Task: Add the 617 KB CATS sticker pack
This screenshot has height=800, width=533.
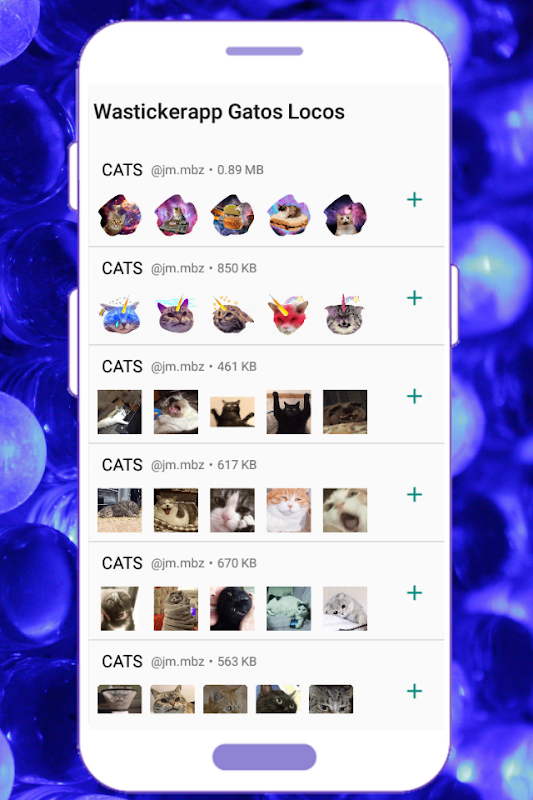Action: tap(414, 494)
